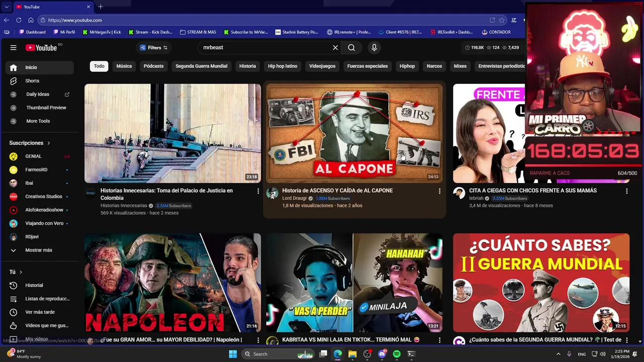This screenshot has height=362, width=644.
Task: Open Listas de reproducción in the sidebar
Action: point(39,299)
